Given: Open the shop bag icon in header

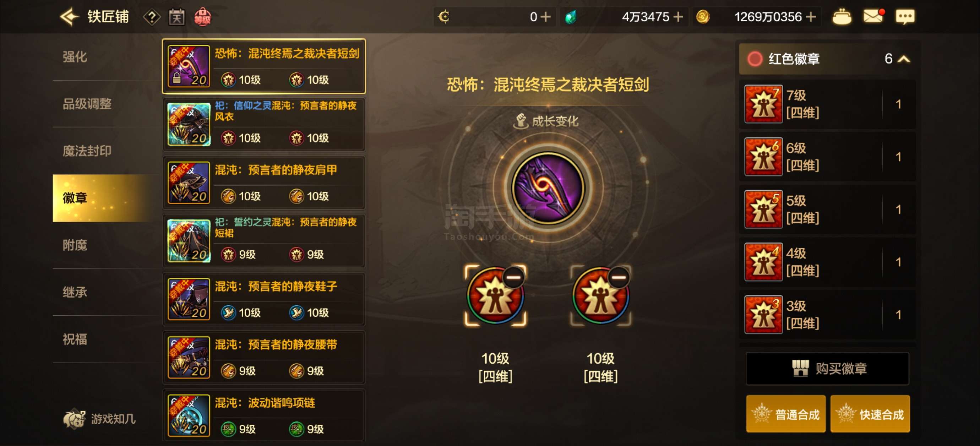Looking at the screenshot, I should 842,17.
